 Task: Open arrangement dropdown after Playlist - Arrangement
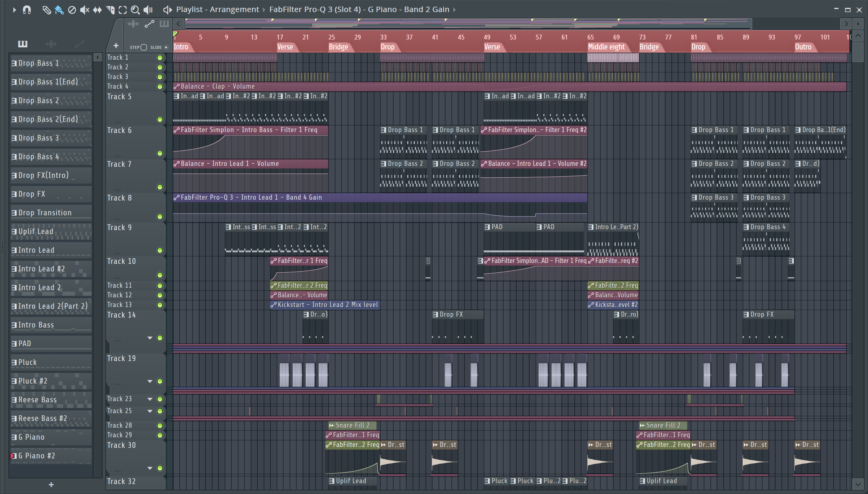coord(264,10)
